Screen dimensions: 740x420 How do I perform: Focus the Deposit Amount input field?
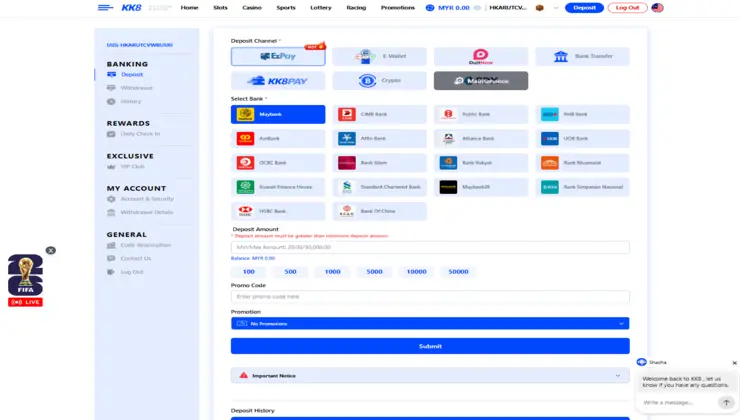(x=430, y=247)
